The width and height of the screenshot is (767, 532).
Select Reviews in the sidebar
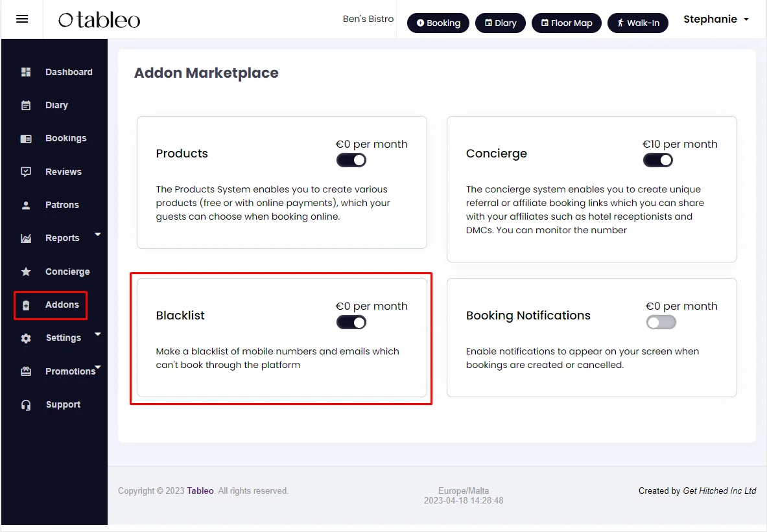pyautogui.click(x=64, y=172)
